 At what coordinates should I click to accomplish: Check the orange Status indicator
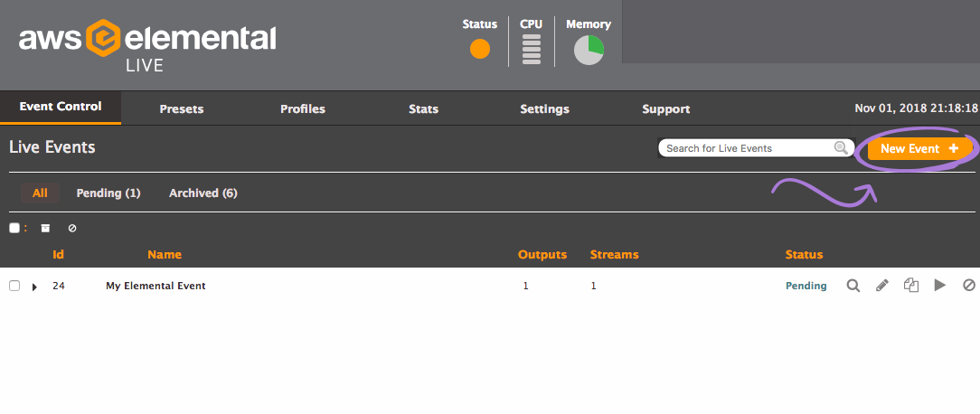480,49
